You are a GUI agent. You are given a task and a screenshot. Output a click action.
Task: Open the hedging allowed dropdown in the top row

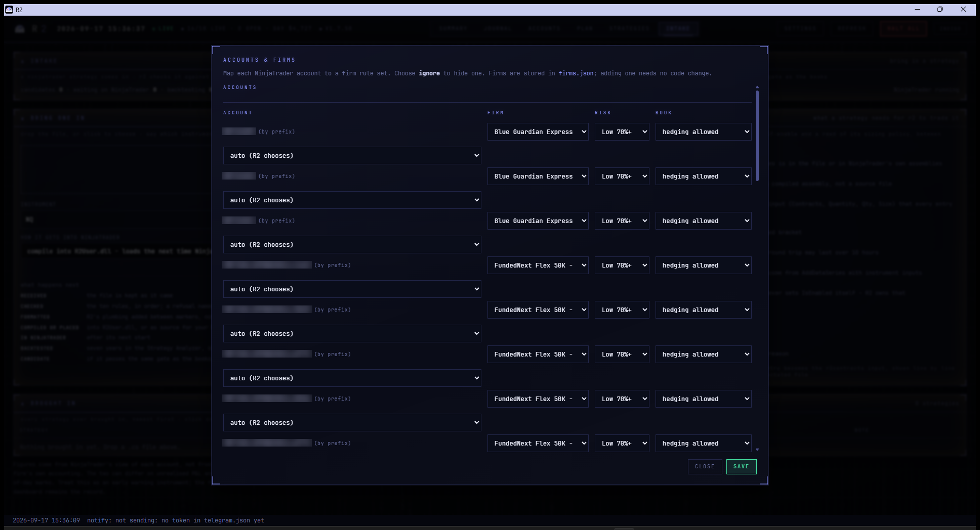coord(703,131)
